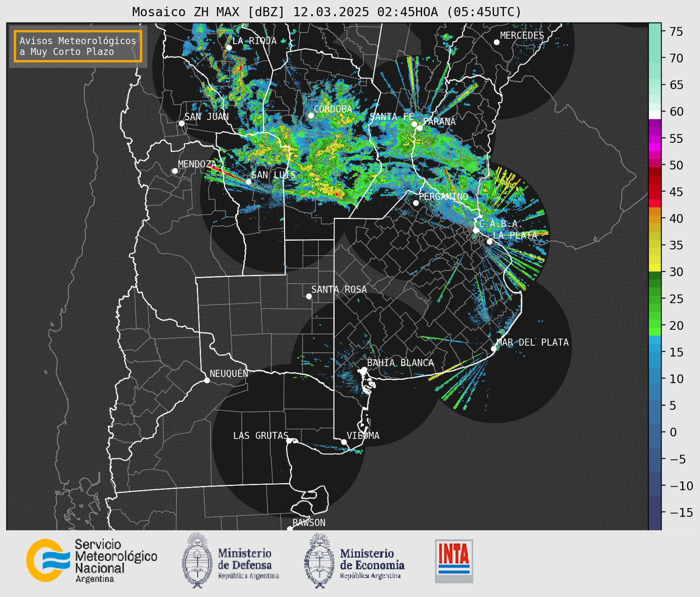Viewport: 700px width, 597px height.
Task: Click the PERGAMINO city marker dot
Action: coord(416,203)
